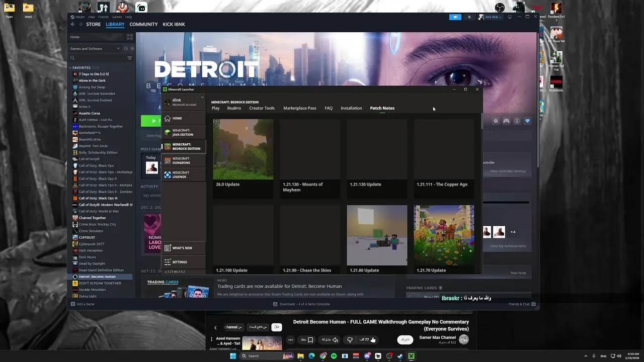Open Steam library advanced filter icon
The image size is (644, 362).
[x=129, y=58]
